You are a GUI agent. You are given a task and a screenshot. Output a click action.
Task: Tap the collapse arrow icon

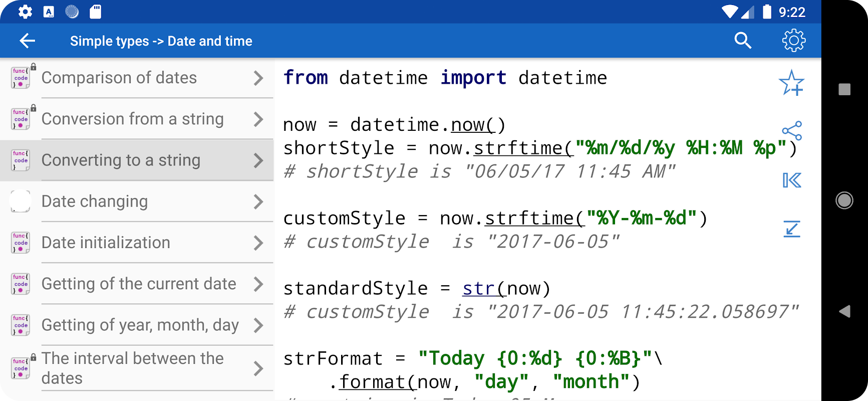pos(792,229)
